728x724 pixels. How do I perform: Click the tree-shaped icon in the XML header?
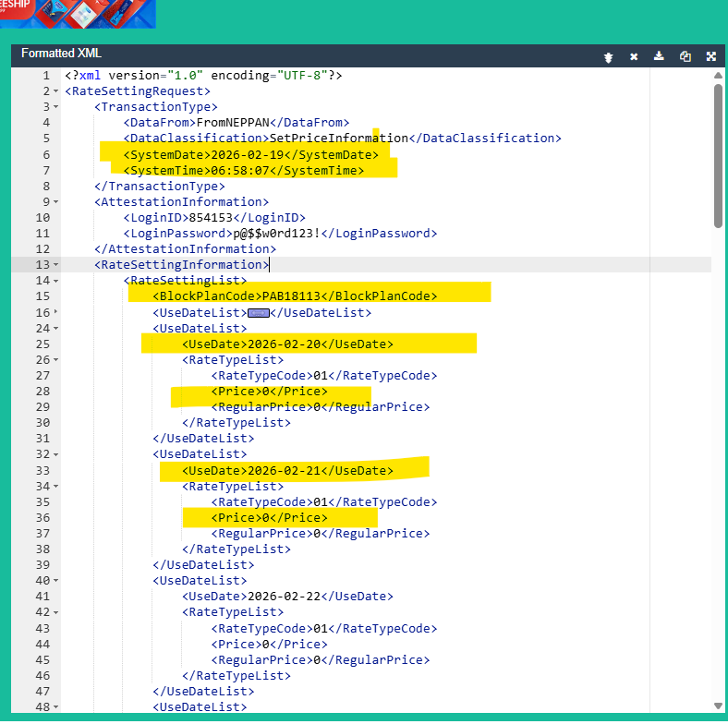[x=608, y=56]
